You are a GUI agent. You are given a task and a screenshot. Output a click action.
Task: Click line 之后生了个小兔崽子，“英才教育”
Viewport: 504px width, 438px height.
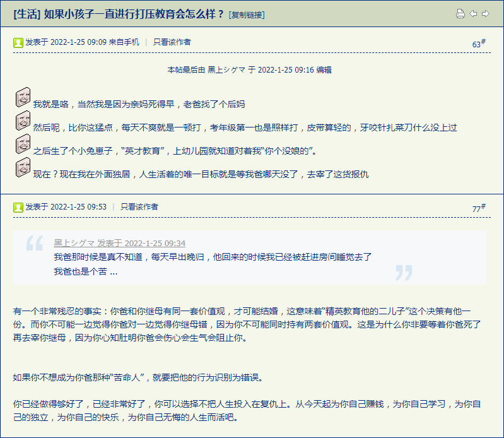(175, 151)
